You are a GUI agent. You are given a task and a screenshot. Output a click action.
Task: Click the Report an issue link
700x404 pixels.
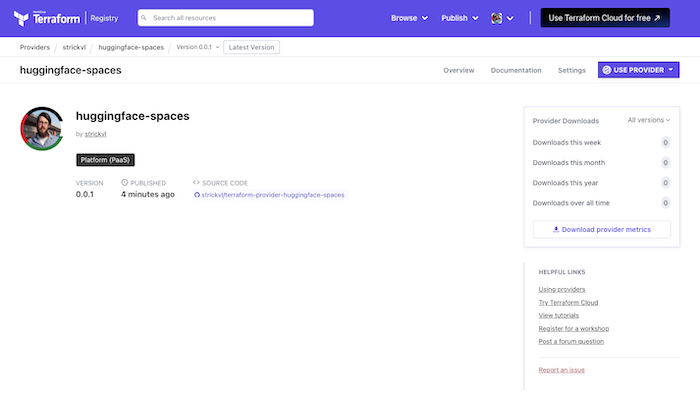tap(561, 370)
